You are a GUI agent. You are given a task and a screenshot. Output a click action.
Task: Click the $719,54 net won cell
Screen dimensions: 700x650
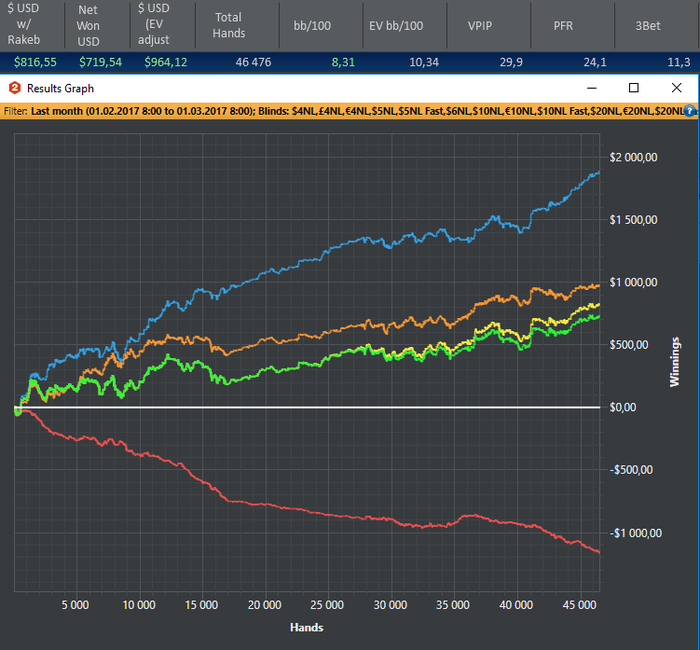click(x=100, y=62)
